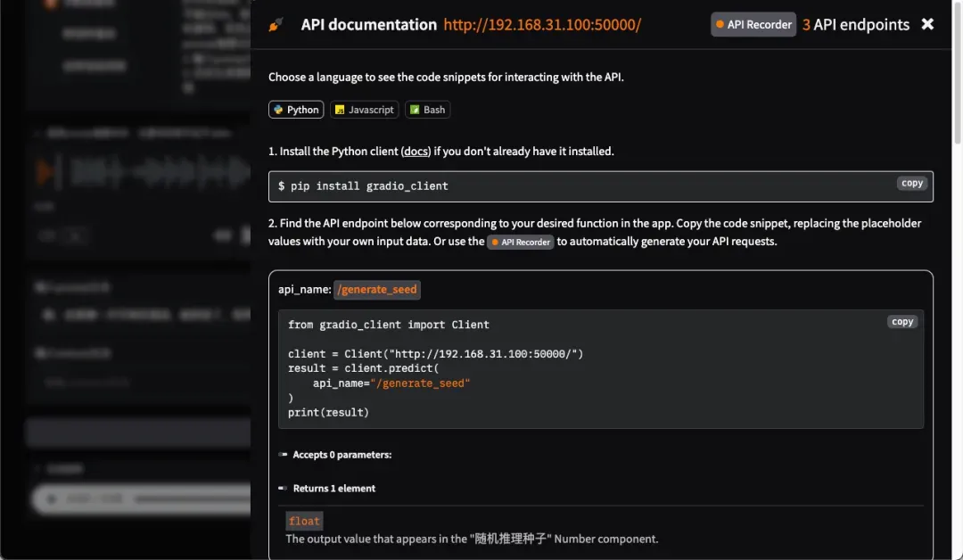Copy the generate_seed Python code snippet
Screen dimensions: 963x560
point(902,322)
